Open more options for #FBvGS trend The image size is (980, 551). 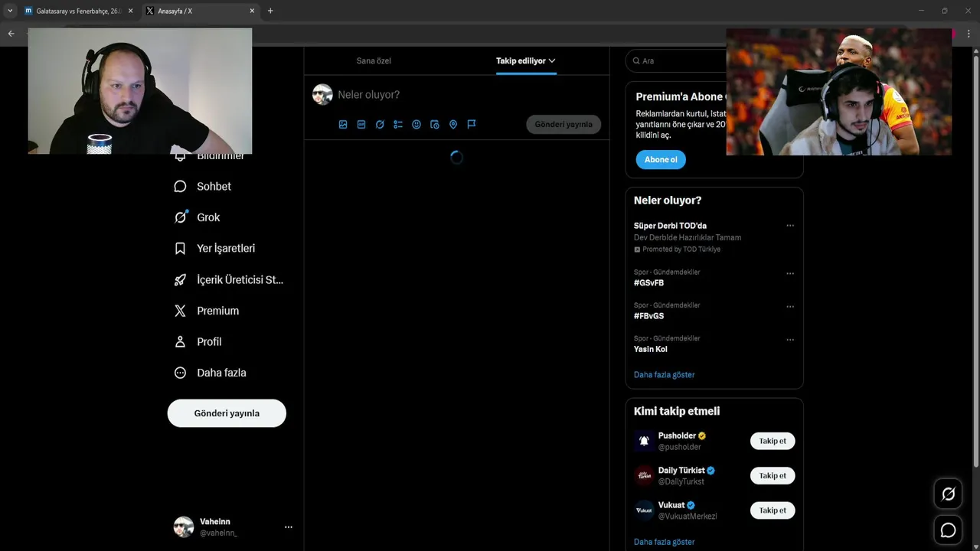click(x=790, y=306)
